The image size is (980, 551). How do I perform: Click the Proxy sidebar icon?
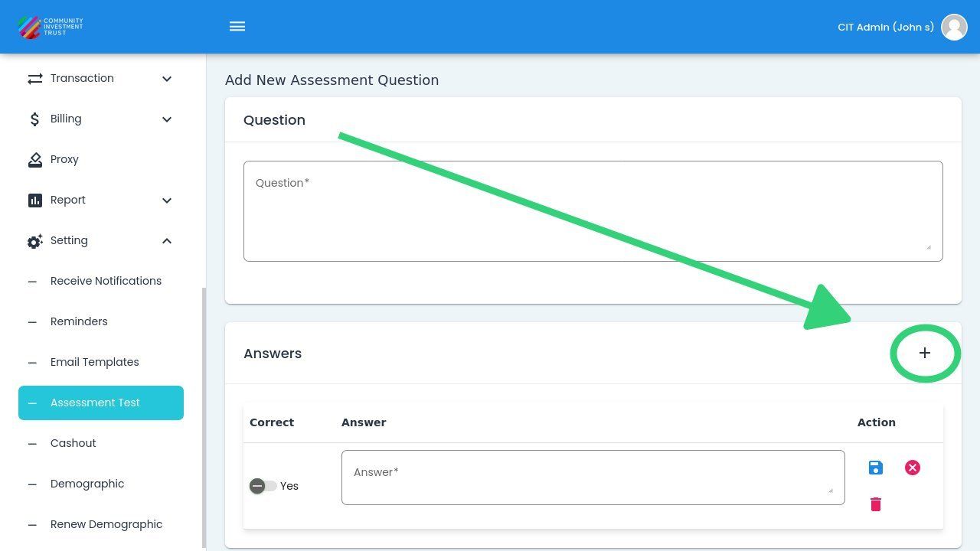(x=35, y=159)
